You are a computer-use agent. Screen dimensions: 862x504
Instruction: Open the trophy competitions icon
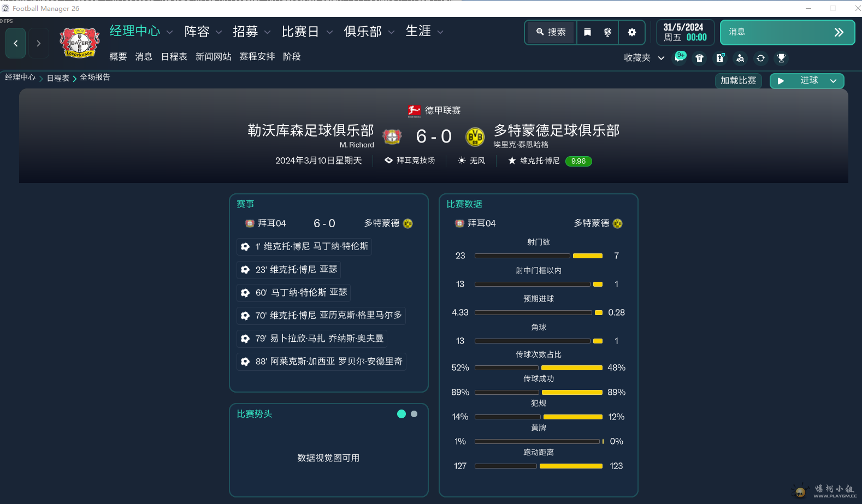coord(781,58)
